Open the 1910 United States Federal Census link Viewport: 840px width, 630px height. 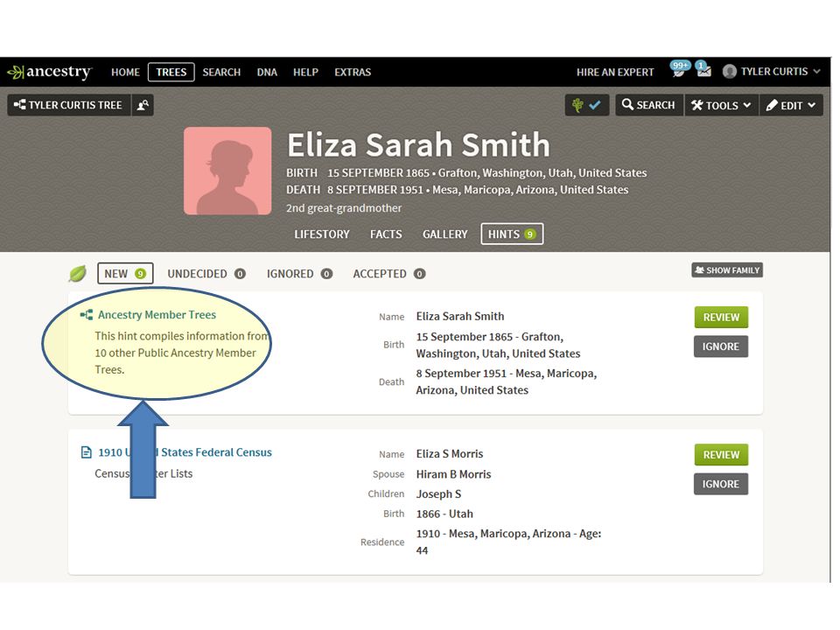tap(185, 452)
